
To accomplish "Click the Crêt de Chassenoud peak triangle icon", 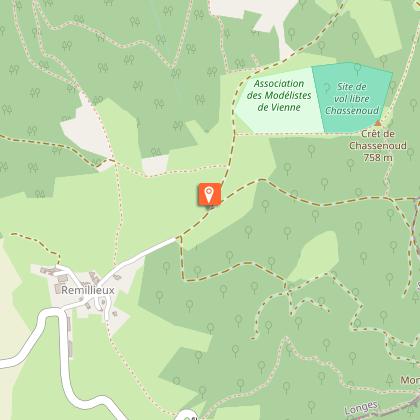I will [x=378, y=123].
